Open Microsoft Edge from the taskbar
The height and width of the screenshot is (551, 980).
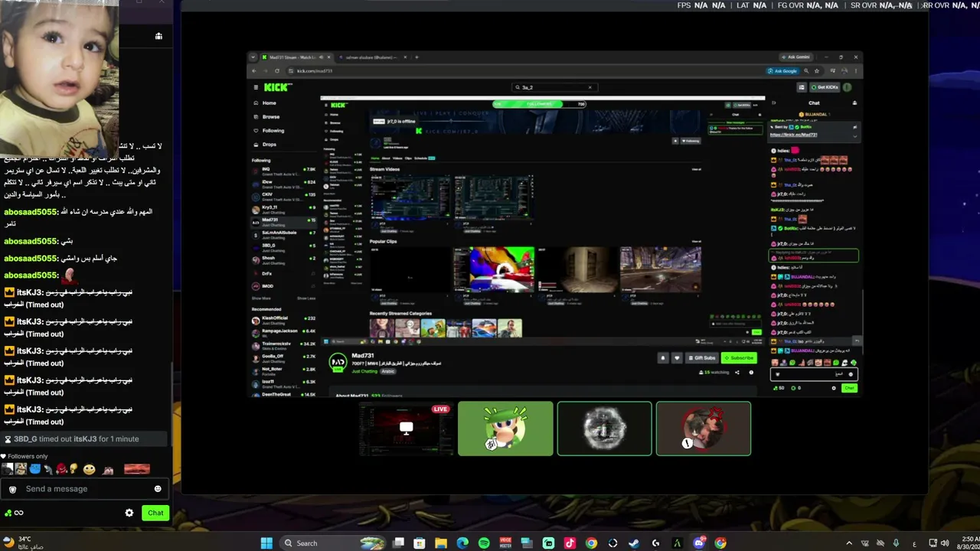click(x=462, y=543)
